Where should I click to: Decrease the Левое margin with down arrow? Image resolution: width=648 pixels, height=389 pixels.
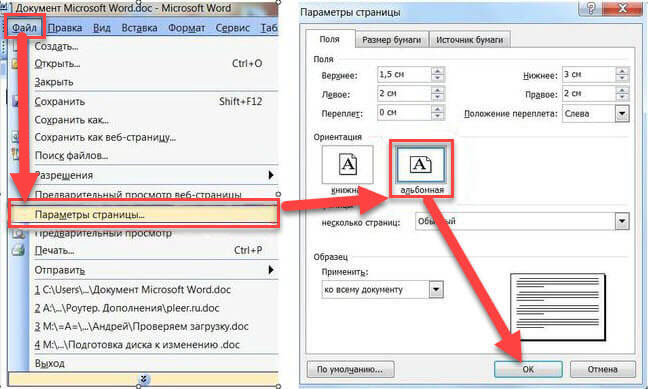click(x=438, y=98)
